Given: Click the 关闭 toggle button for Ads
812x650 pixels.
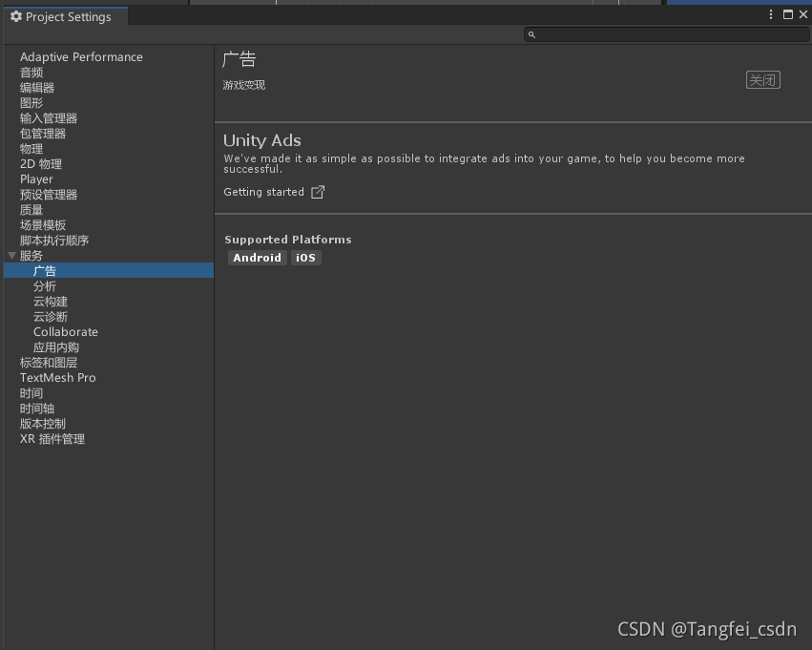Looking at the screenshot, I should (762, 80).
